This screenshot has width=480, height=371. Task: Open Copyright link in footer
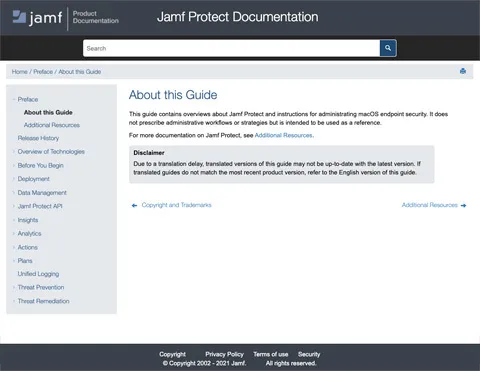pos(172,354)
